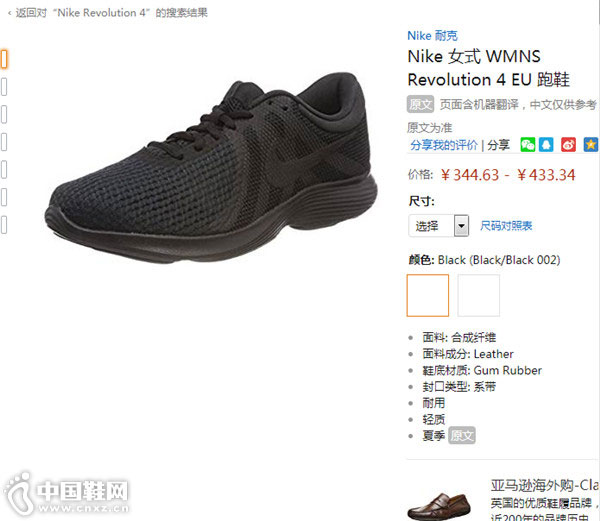Open the 选择 size dropdown
600x521 pixels.
pos(439,226)
